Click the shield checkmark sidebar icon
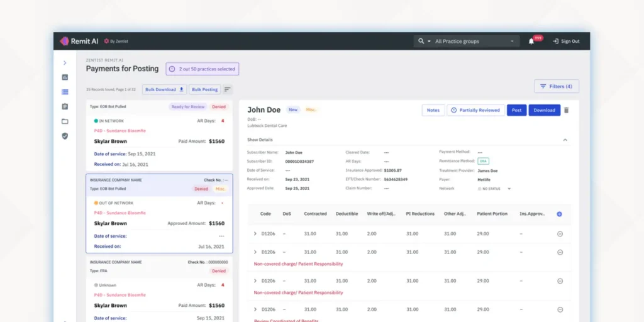This screenshot has width=644, height=322. click(65, 136)
